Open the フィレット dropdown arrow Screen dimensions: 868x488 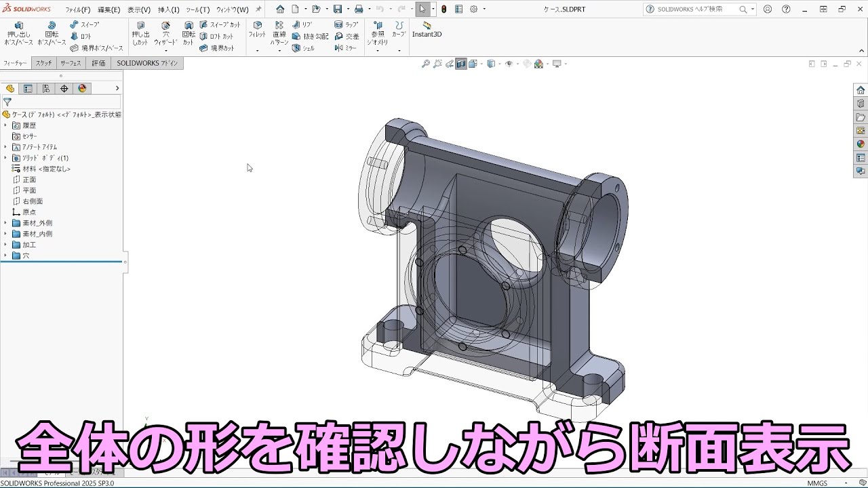(x=257, y=50)
